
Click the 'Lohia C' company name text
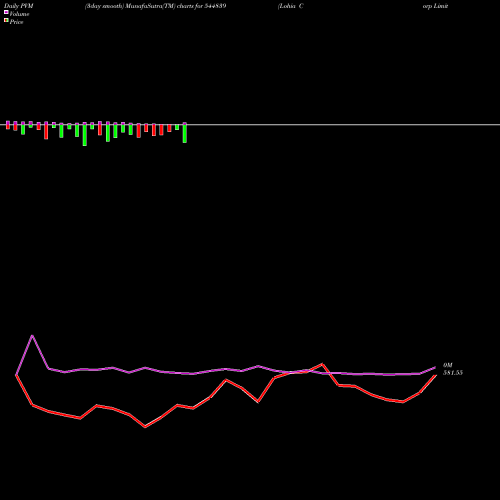click(x=290, y=6)
